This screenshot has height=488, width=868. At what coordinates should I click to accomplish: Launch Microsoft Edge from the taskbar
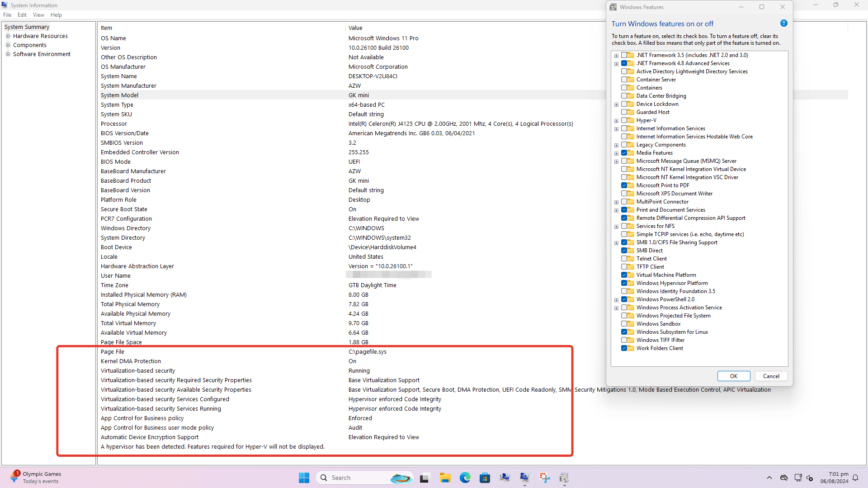pos(465,478)
